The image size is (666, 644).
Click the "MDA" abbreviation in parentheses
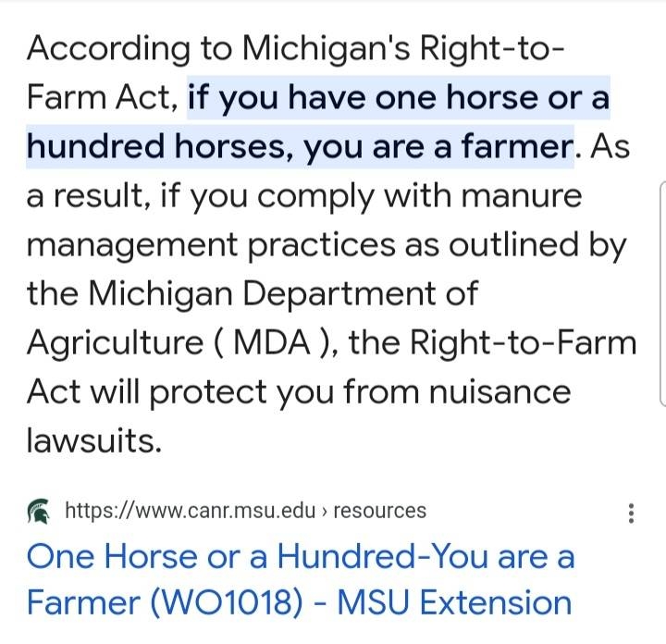tap(281, 343)
